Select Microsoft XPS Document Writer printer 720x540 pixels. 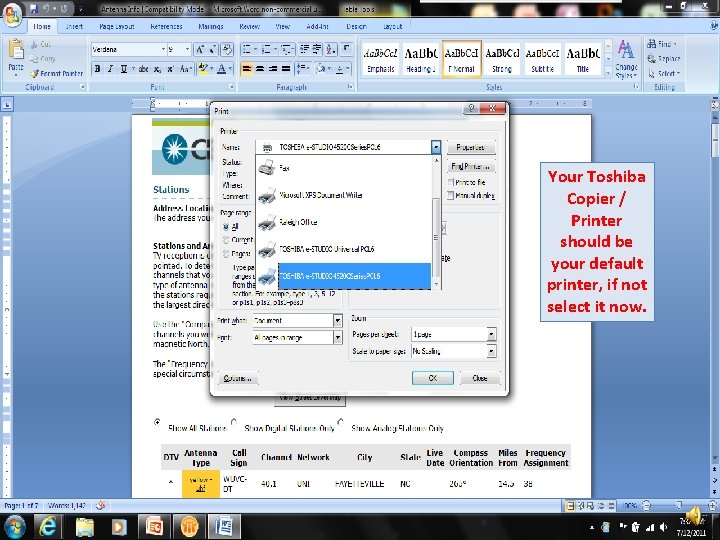[x=344, y=195]
